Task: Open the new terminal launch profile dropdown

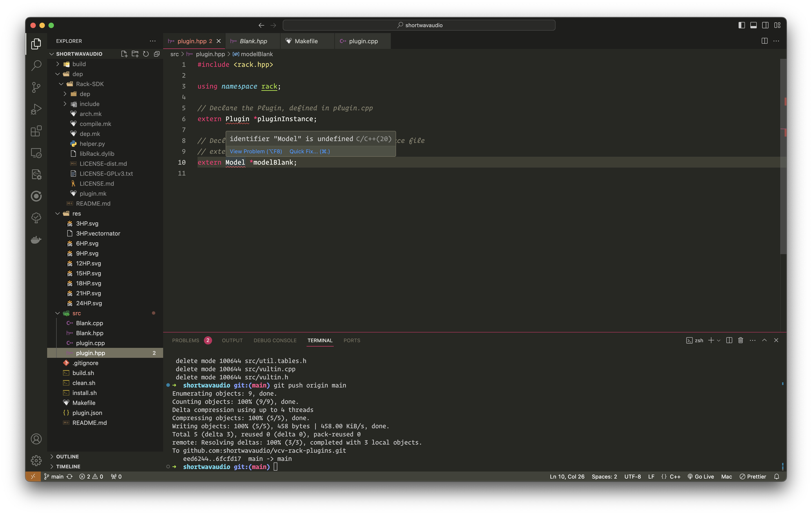Action: 719,340
